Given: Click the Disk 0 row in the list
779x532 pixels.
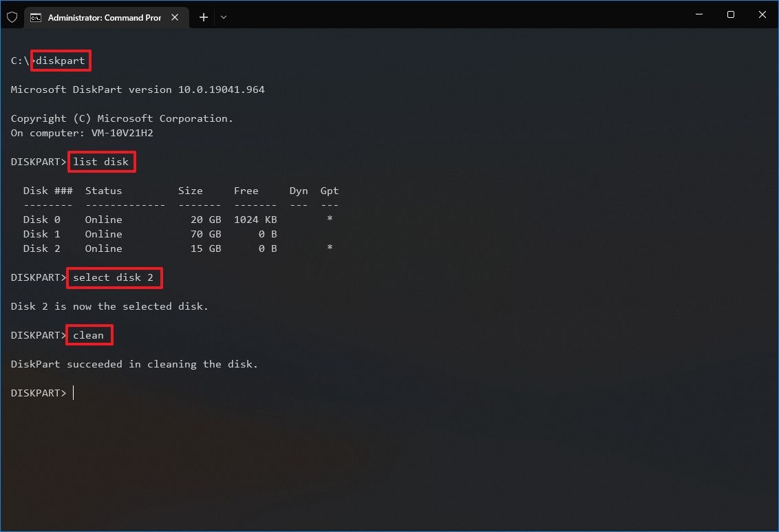Looking at the screenshot, I should click(x=138, y=219).
